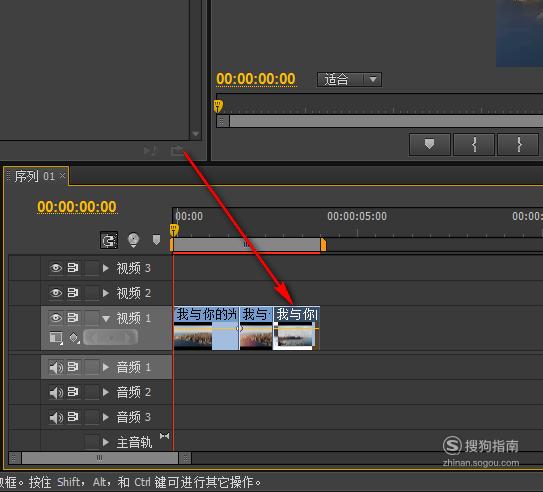Expand the 视频 2 track
543x492 pixels.
[x=106, y=293]
